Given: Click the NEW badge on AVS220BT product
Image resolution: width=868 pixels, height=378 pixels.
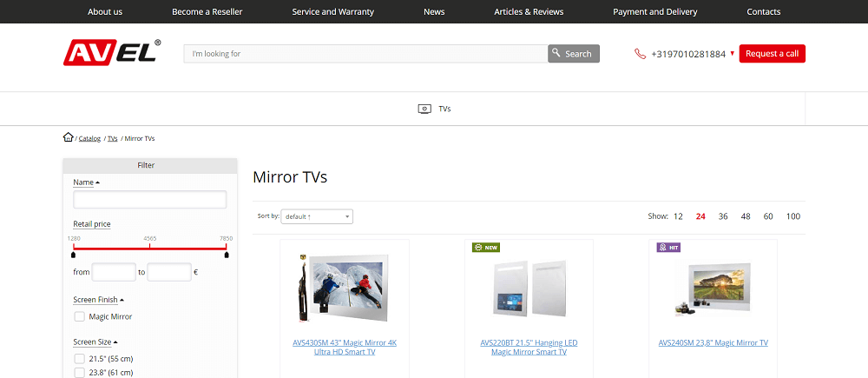Looking at the screenshot, I should click(486, 247).
